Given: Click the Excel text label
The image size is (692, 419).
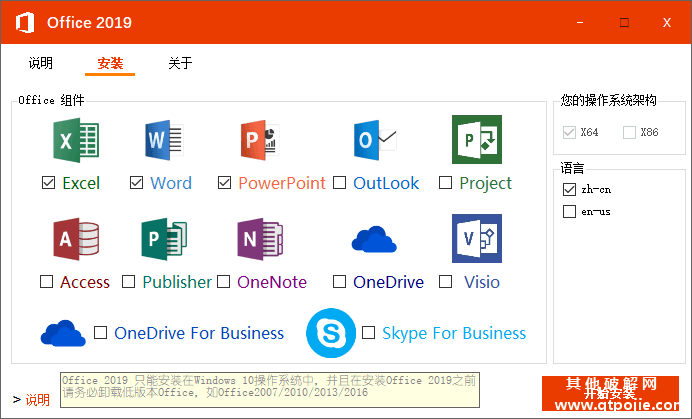Looking at the screenshot, I should 81,183.
